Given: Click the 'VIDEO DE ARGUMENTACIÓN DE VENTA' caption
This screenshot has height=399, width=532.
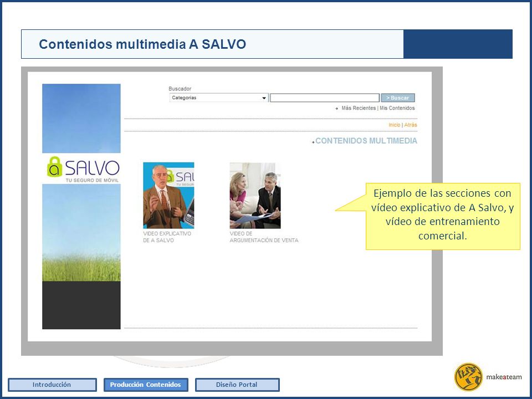Looking at the screenshot, I should pyautogui.click(x=264, y=237).
